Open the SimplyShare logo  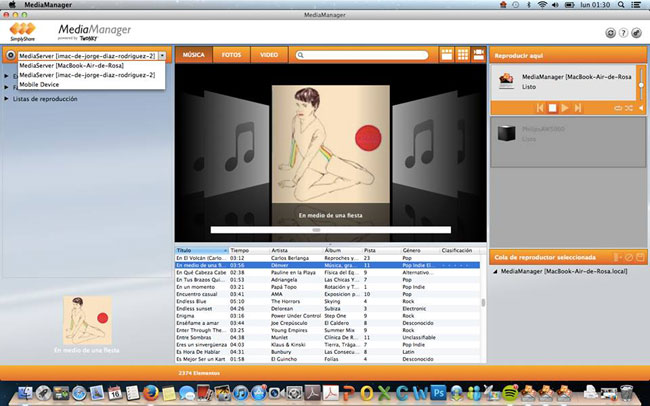[23, 32]
